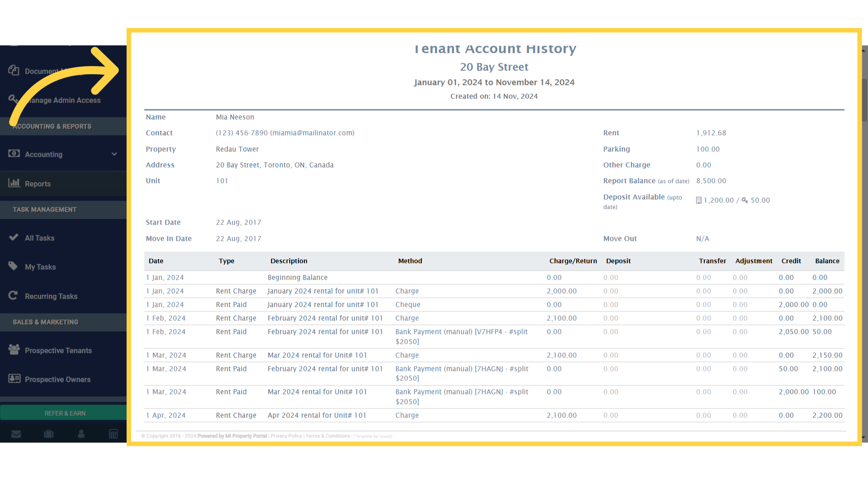Click Cheque method in January Rent Paid row
868x488 pixels.
coord(408,305)
